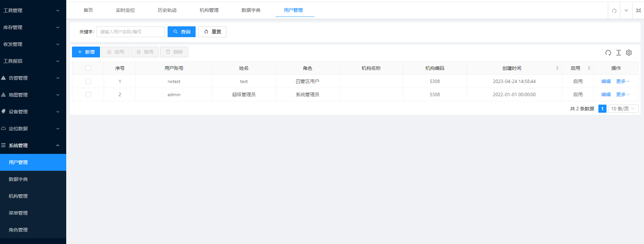Open 数据字典 in the sidebar submenu

pos(33,179)
